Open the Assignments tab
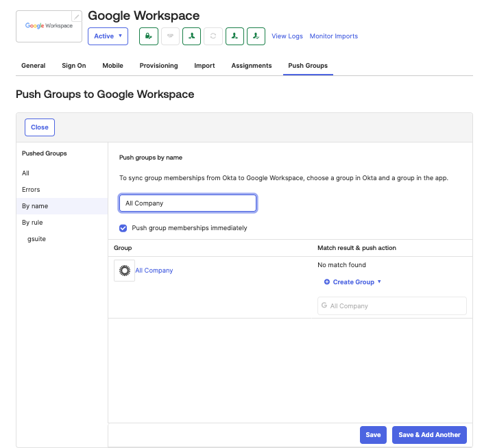The height and width of the screenshot is (448, 495). 252,66
